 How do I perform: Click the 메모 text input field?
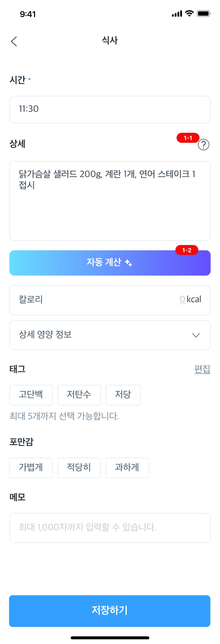click(110, 528)
